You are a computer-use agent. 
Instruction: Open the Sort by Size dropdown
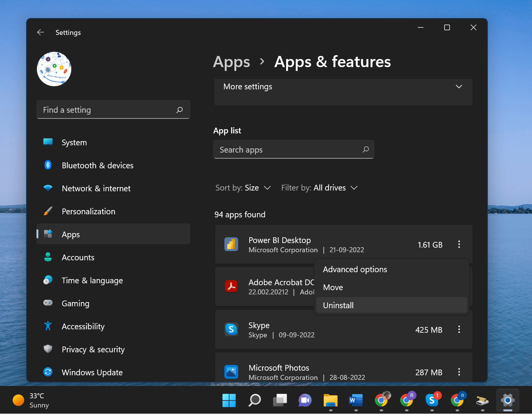point(243,188)
